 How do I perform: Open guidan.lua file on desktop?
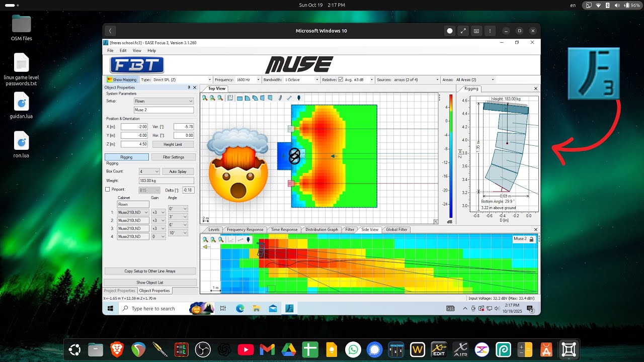point(21,106)
